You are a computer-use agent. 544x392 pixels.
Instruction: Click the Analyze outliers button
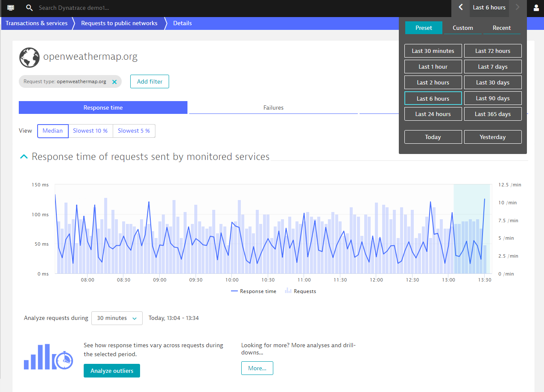coord(112,371)
